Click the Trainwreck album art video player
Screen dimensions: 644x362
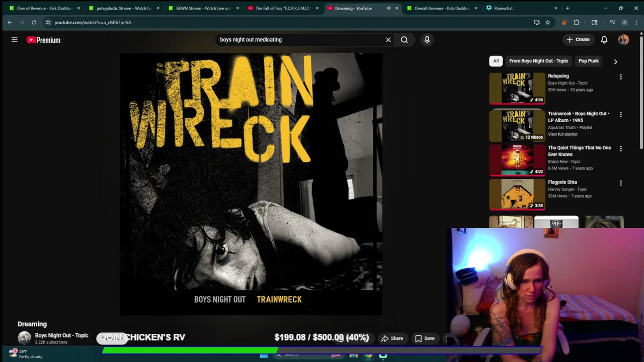tap(251, 184)
